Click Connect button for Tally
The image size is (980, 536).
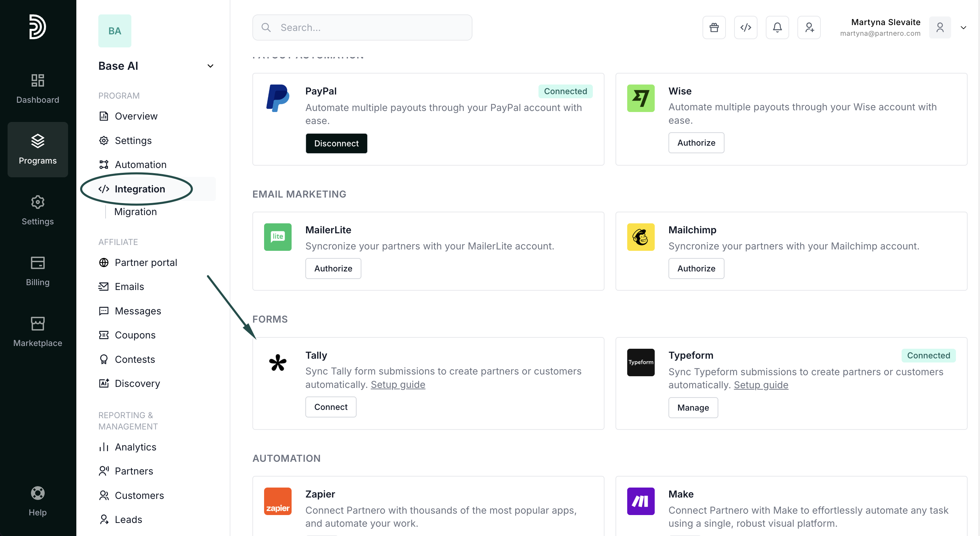[330, 407]
